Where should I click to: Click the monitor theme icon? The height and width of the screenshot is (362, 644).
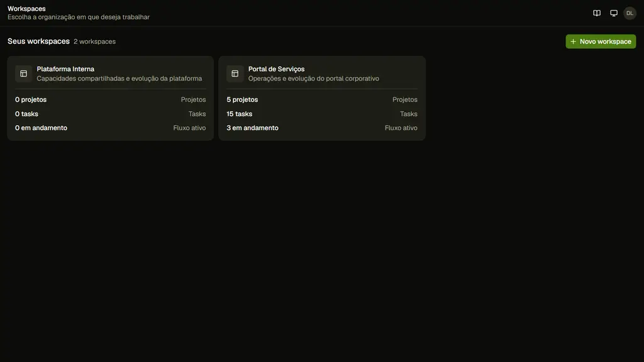614,13
